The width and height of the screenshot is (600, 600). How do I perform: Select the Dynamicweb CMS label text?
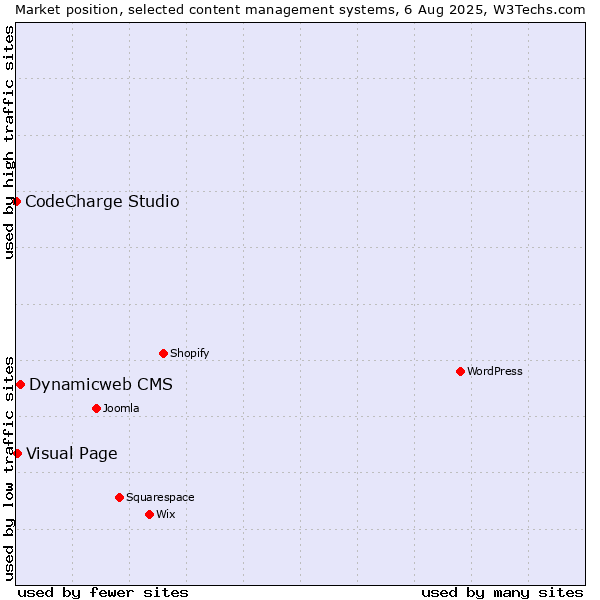(x=101, y=384)
